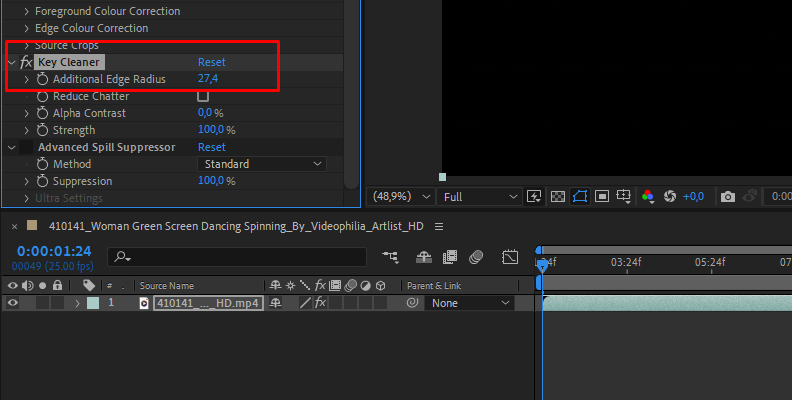Toggle the shy layers hide switch
Viewport: 792px width, 400px height.
pos(423,257)
